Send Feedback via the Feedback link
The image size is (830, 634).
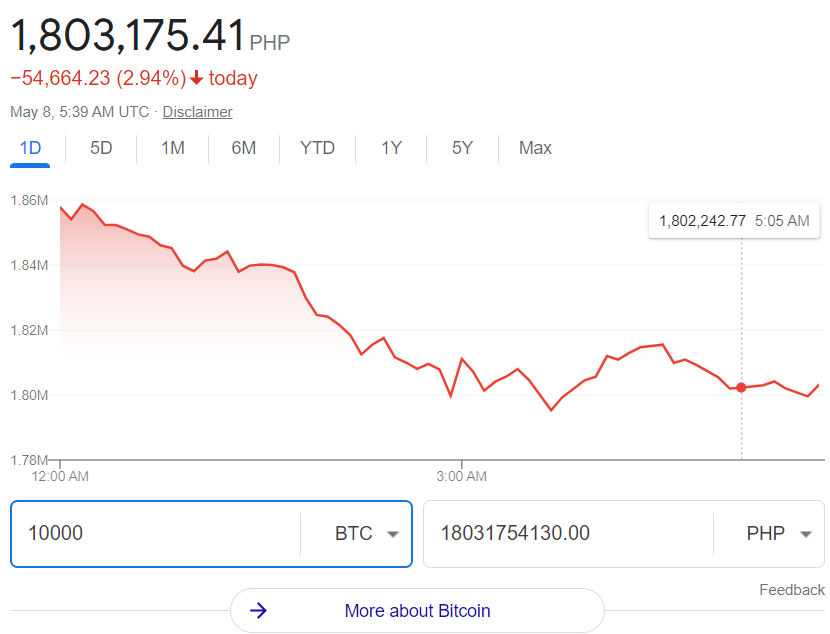pos(792,590)
